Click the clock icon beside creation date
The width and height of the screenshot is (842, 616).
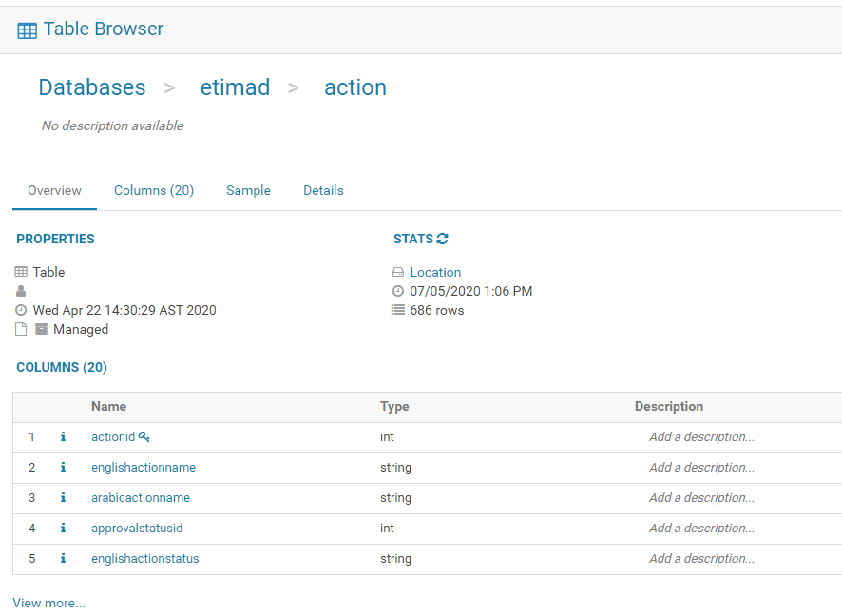tap(21, 310)
